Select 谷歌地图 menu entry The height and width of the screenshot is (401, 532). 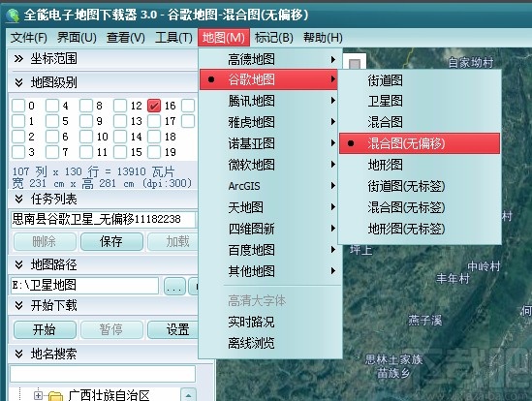(268, 79)
